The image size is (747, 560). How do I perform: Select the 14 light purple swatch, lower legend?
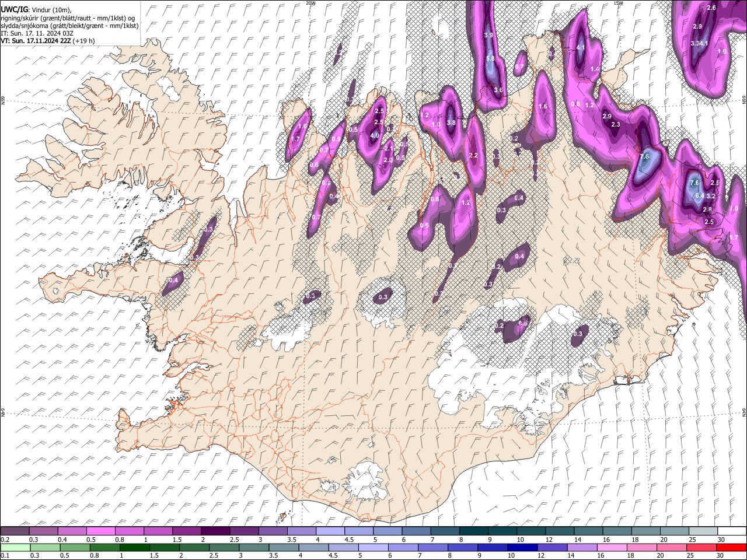[582, 547]
